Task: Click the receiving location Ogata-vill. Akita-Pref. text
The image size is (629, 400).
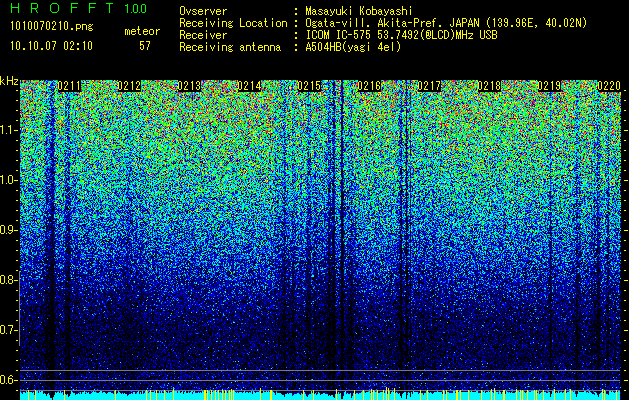Action: tap(446, 23)
